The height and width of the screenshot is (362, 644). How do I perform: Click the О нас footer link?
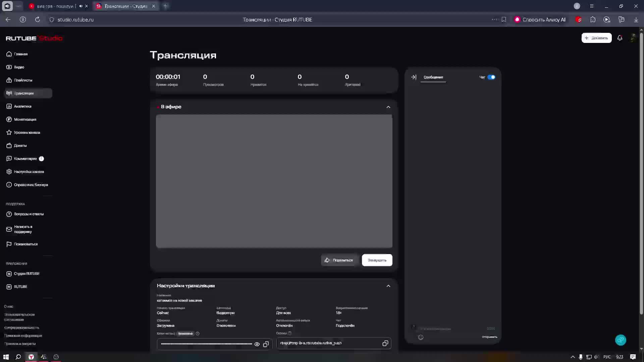(x=9, y=306)
